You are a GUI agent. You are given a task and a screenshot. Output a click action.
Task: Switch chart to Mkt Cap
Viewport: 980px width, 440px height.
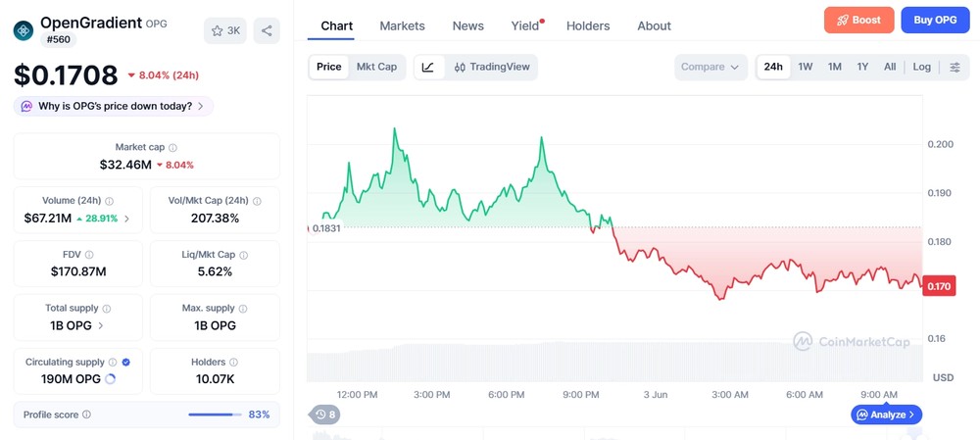(x=376, y=67)
